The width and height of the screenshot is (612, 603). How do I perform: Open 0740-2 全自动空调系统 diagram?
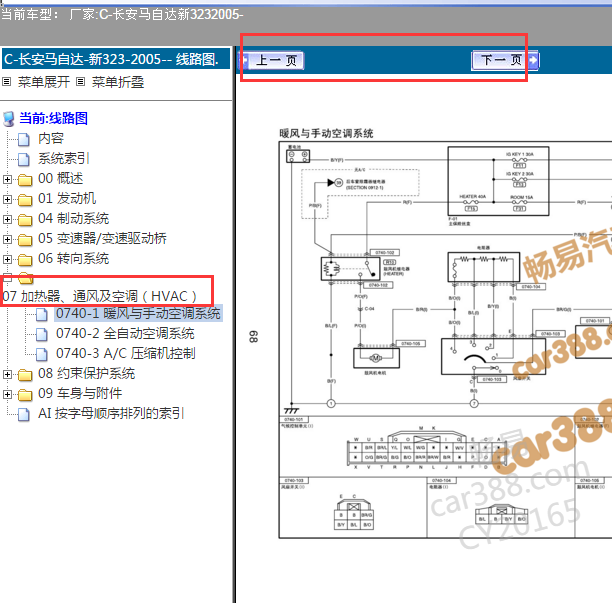pos(125,333)
